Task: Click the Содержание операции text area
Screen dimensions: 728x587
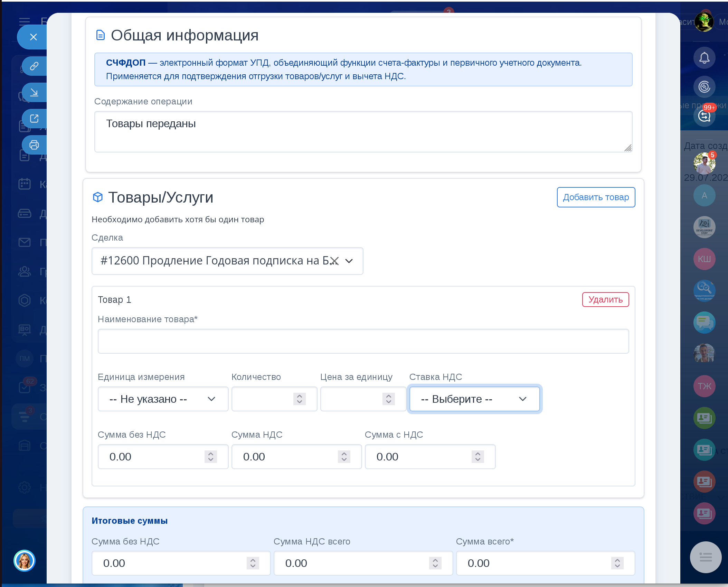Action: pyautogui.click(x=363, y=132)
